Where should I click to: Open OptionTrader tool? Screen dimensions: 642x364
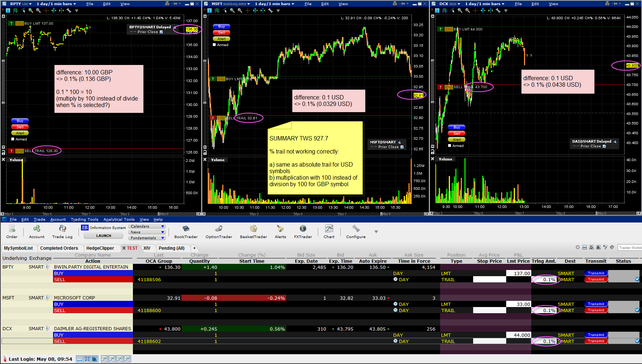[x=219, y=232]
